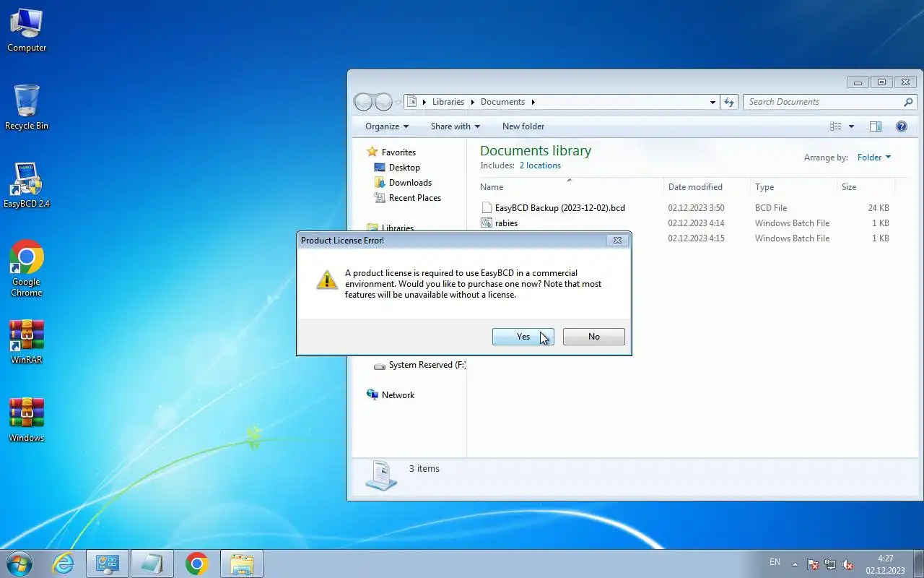The height and width of the screenshot is (578, 924).
Task: Open the EN language indicator
Action: 775,562
